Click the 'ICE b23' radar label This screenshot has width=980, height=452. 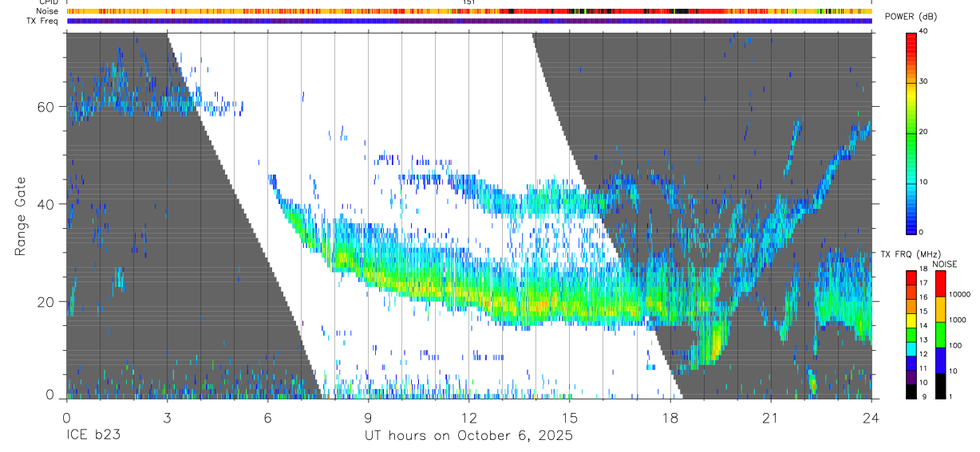pos(94,436)
